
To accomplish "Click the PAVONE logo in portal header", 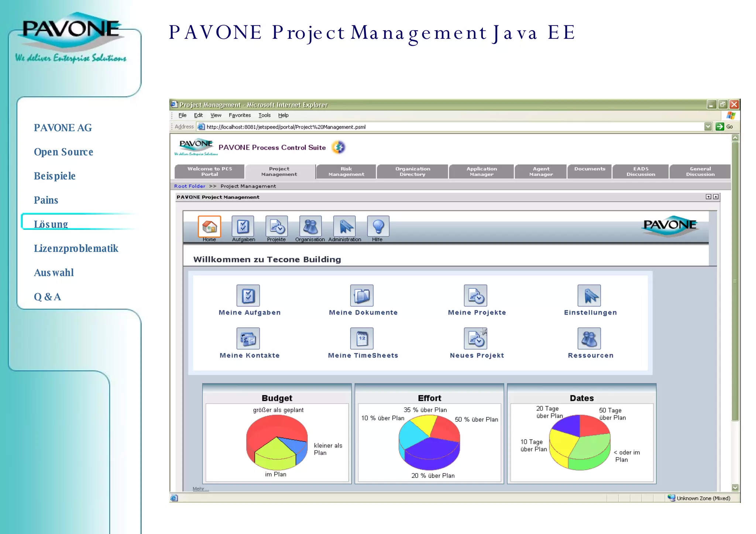I will coord(196,147).
